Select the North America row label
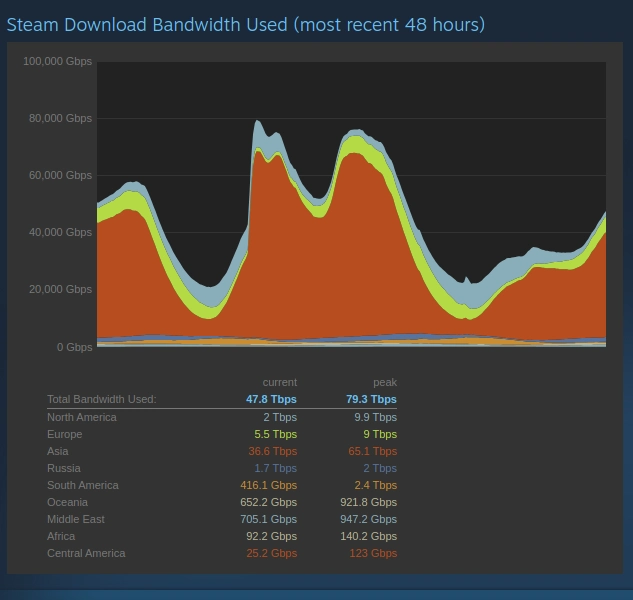 pyautogui.click(x=82, y=417)
